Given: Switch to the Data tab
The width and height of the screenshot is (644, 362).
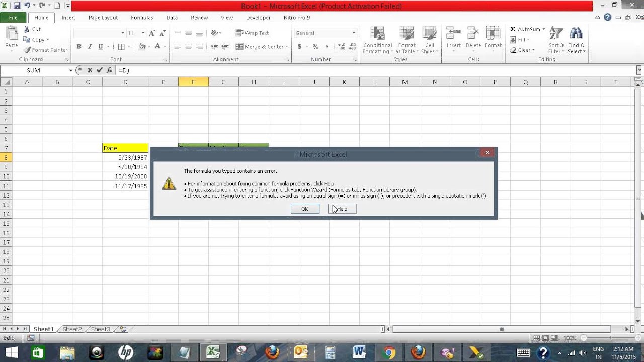Looking at the screenshot, I should (x=172, y=17).
